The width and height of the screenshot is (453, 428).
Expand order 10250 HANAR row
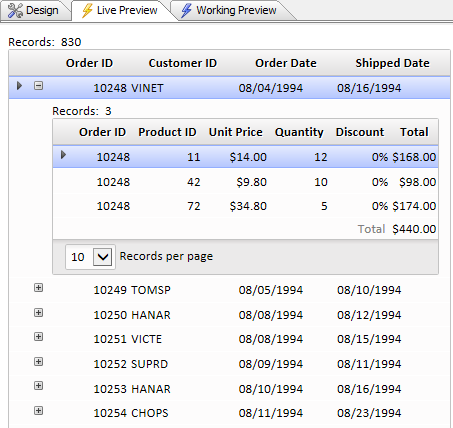point(39,312)
